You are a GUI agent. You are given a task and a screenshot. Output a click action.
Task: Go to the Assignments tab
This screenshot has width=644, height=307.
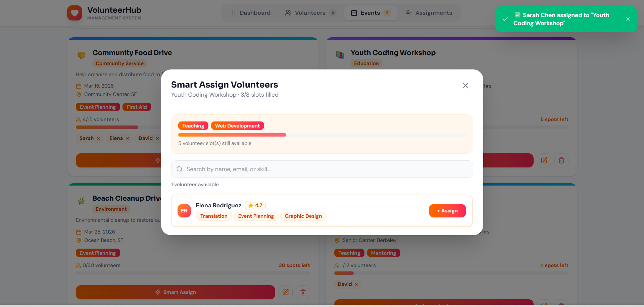pos(429,13)
